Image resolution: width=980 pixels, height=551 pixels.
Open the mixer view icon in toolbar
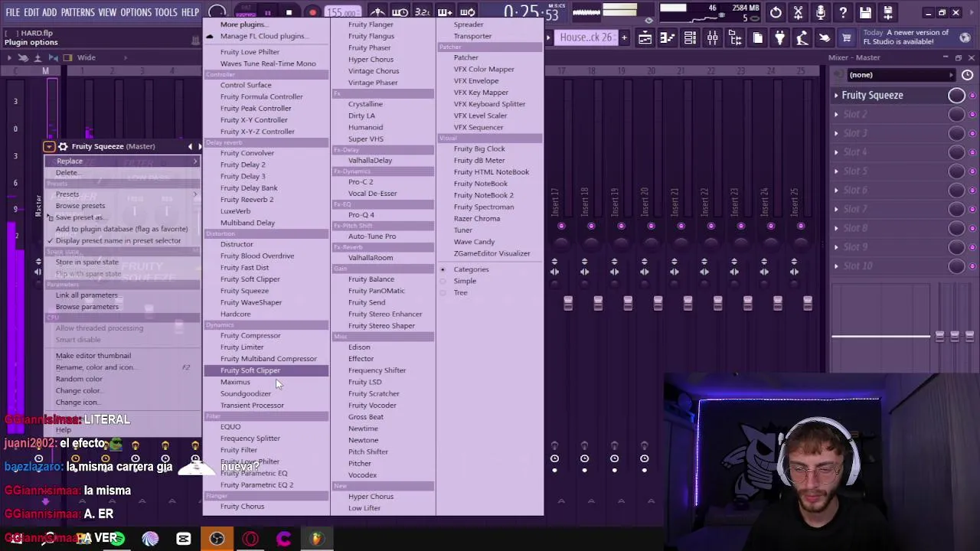(x=712, y=38)
